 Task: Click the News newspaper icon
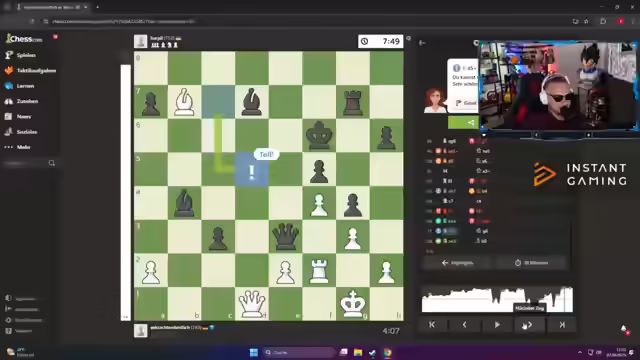(9, 116)
